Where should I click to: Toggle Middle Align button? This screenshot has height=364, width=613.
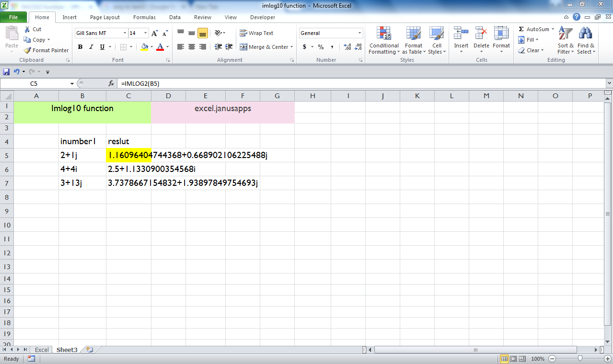tap(192, 33)
